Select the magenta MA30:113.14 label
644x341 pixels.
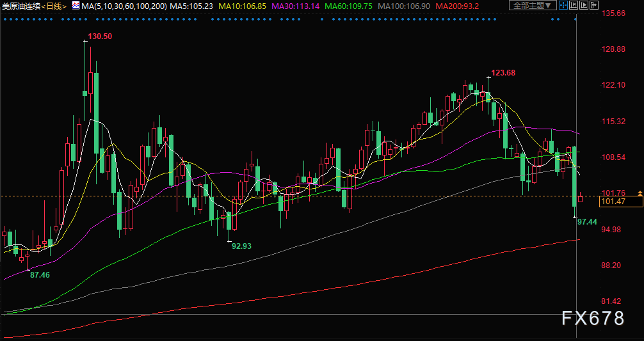(x=295, y=6)
